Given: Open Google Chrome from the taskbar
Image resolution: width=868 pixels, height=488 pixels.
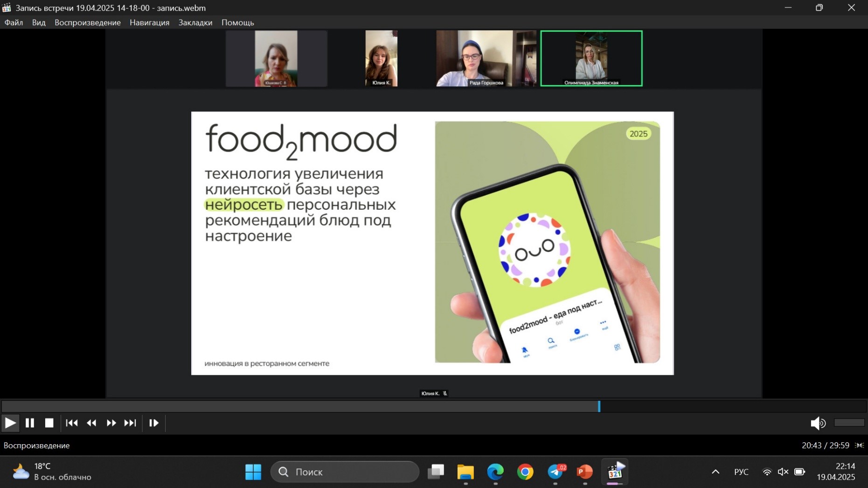Looking at the screenshot, I should click(x=525, y=472).
